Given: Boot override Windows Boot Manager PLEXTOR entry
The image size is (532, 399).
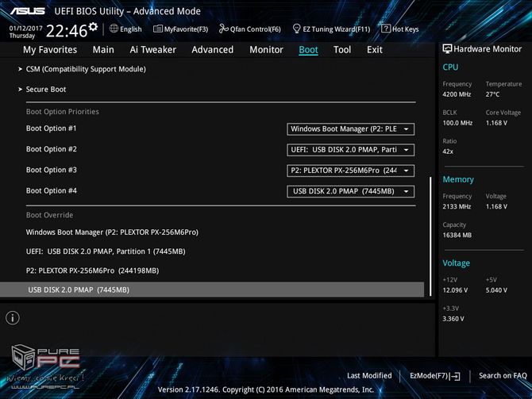Looking at the screenshot, I should point(112,232).
